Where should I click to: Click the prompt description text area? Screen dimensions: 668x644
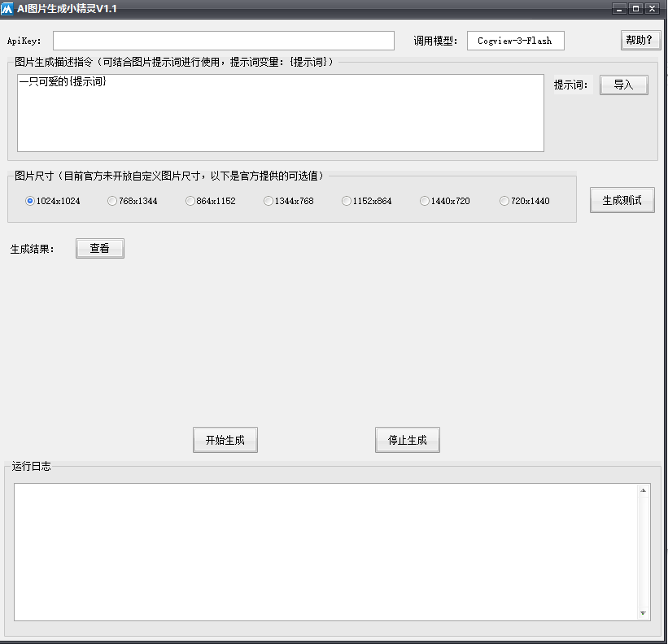coord(281,113)
